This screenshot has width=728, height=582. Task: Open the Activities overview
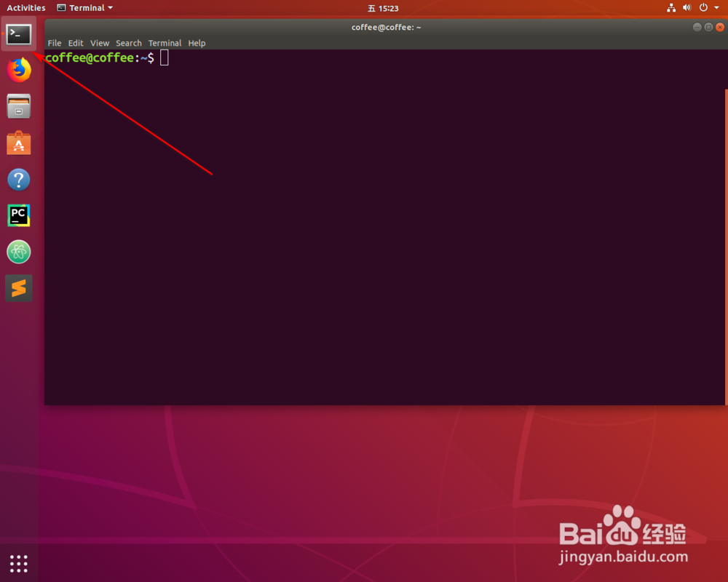(26, 8)
